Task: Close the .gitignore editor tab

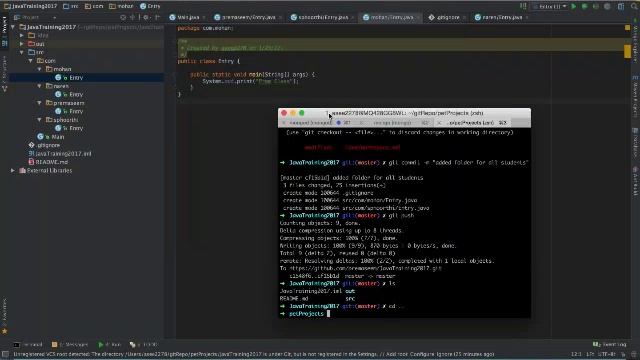Action: pyautogui.click(x=464, y=18)
